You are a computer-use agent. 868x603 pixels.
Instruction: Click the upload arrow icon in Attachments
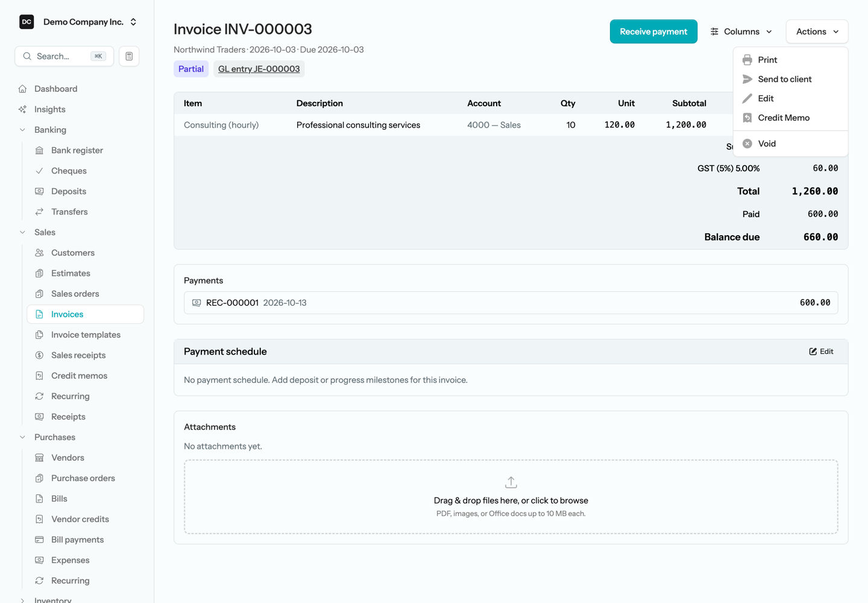(x=511, y=482)
